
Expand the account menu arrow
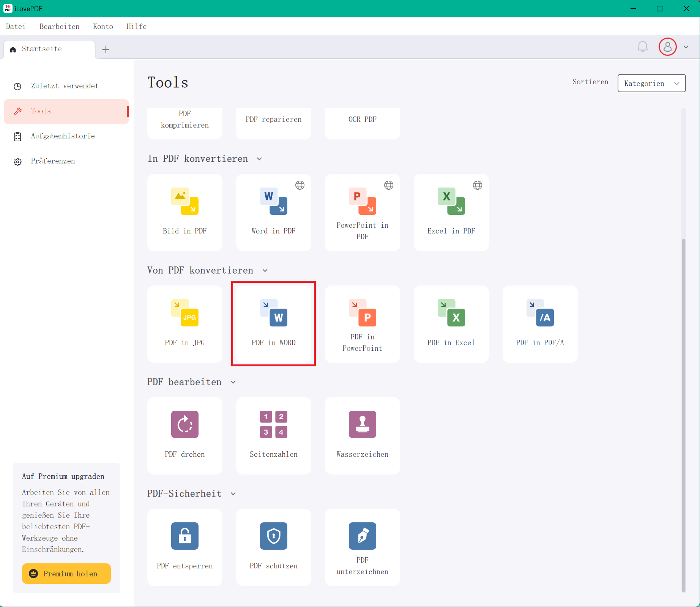pyautogui.click(x=686, y=47)
